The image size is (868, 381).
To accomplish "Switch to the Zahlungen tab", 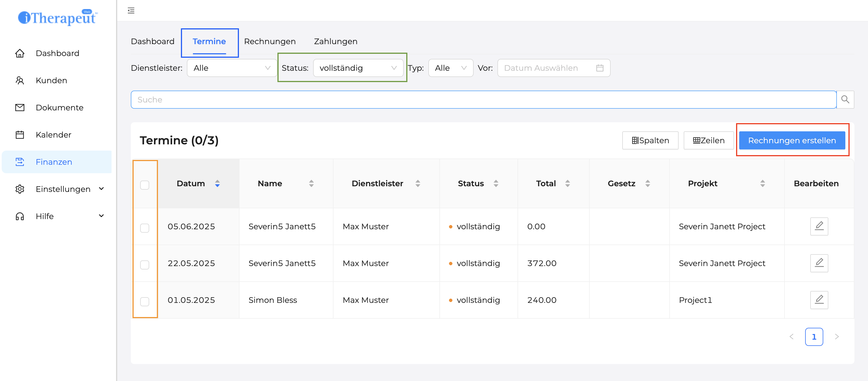I will pyautogui.click(x=335, y=41).
